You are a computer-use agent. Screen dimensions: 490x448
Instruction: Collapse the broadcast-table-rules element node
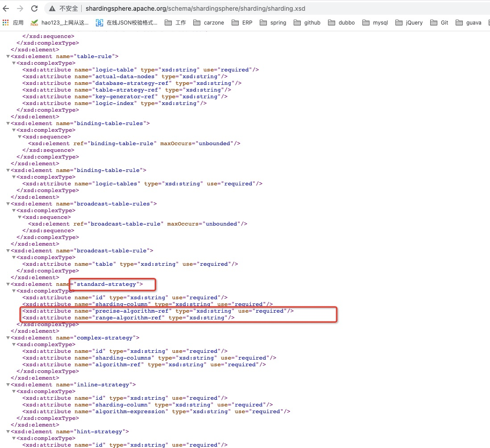point(8,204)
